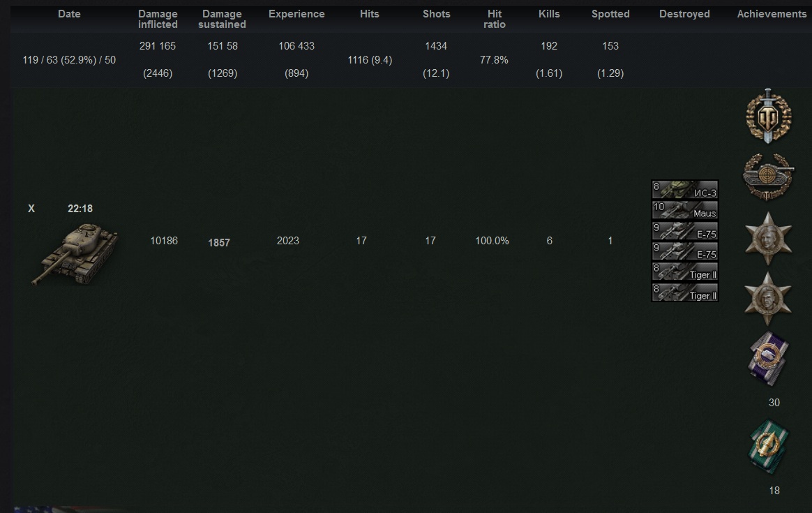Sort by Damage inflicted column header
This screenshot has height=513, width=812.
158,19
